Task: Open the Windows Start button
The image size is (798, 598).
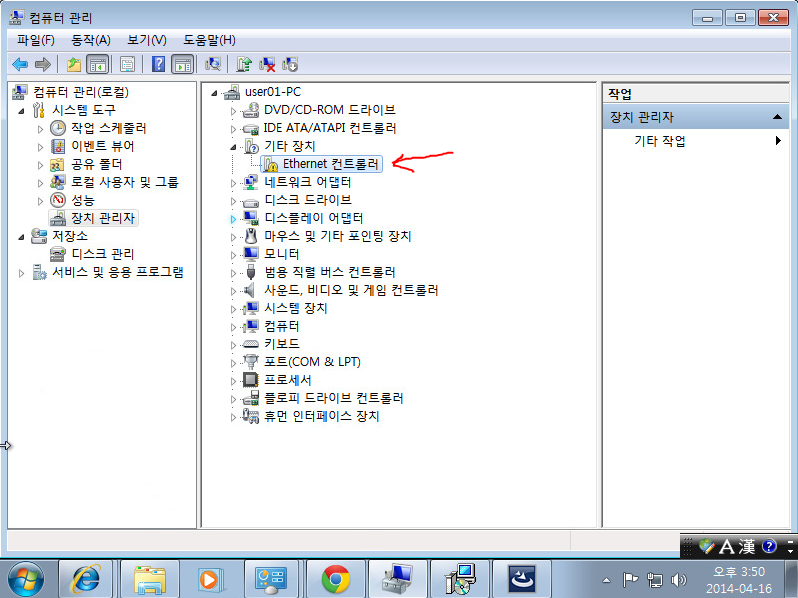Action: click(x=25, y=580)
